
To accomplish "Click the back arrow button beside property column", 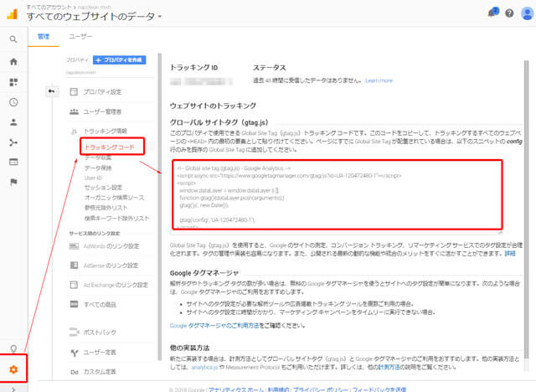I will click(x=52, y=91).
